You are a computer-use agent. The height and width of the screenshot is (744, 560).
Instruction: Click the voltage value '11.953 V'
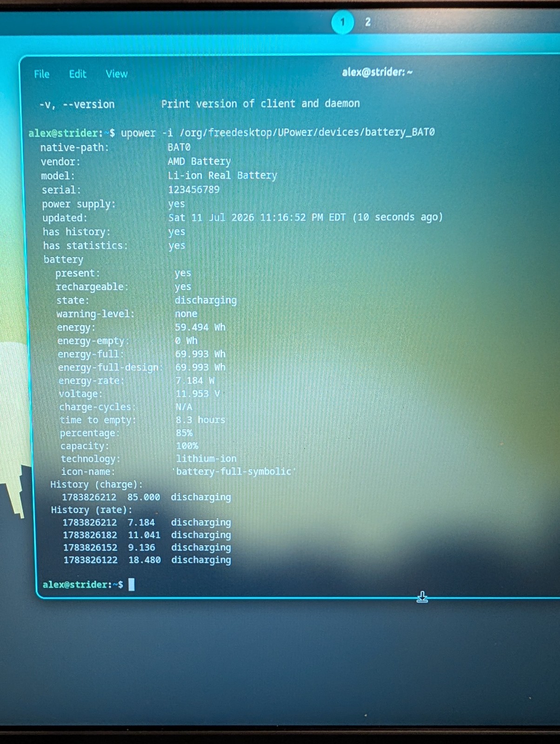coord(198,394)
